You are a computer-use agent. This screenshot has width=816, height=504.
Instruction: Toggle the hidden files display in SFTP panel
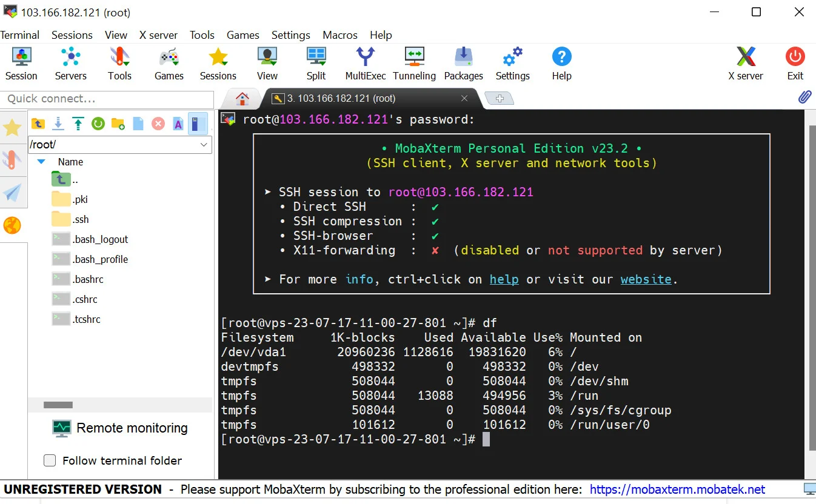coord(198,123)
